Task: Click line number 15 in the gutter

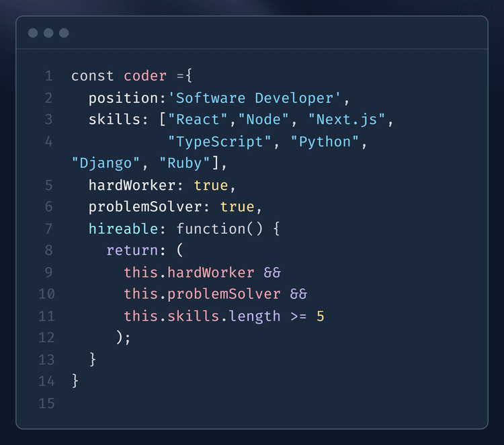Action: point(46,403)
